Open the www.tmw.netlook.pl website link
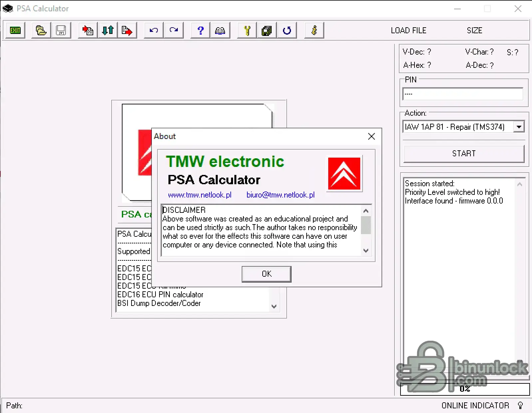The width and height of the screenshot is (532, 413). pos(200,195)
